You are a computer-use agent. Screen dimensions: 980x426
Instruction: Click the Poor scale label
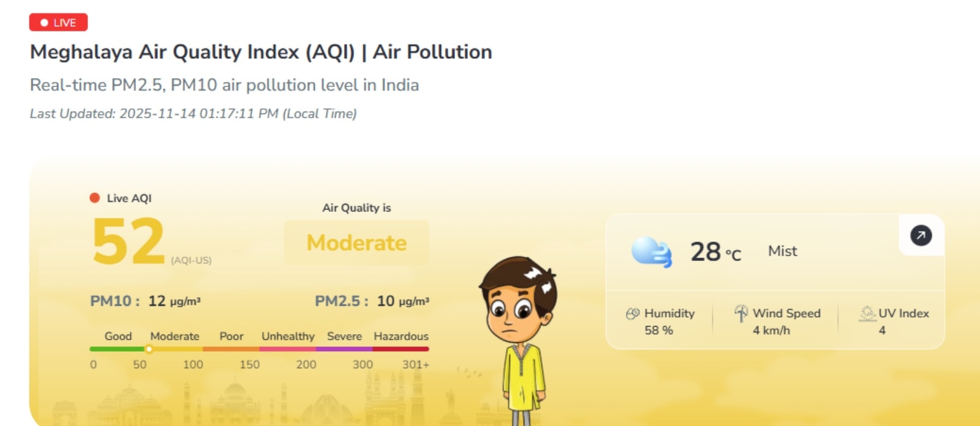tap(232, 336)
